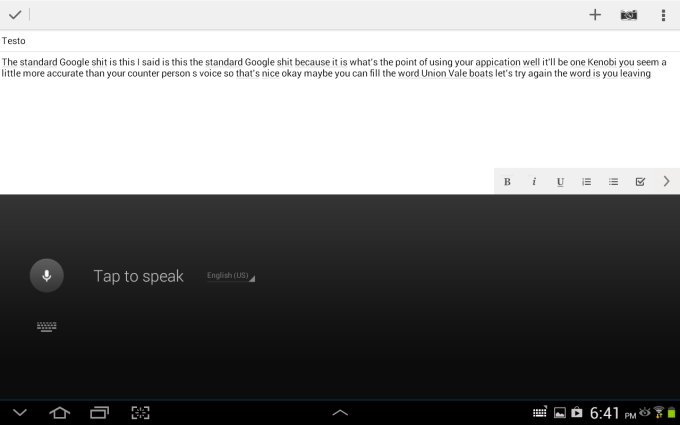Expand more formatting options with right chevron
Screen dimensions: 680x425
(667, 182)
